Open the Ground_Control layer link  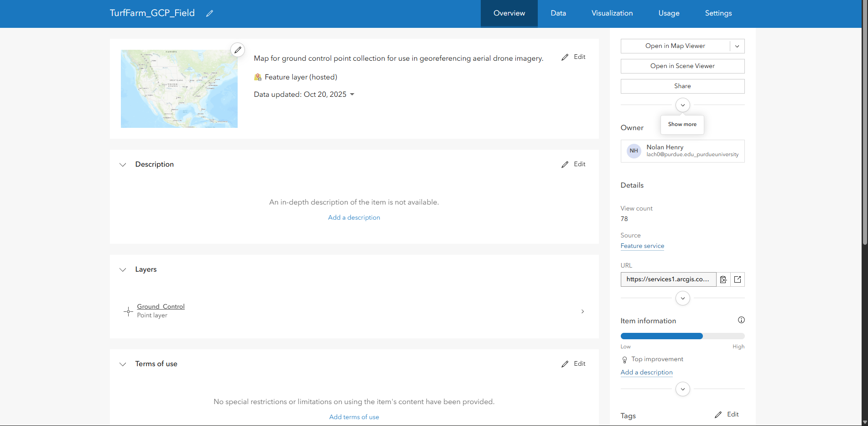pyautogui.click(x=161, y=307)
